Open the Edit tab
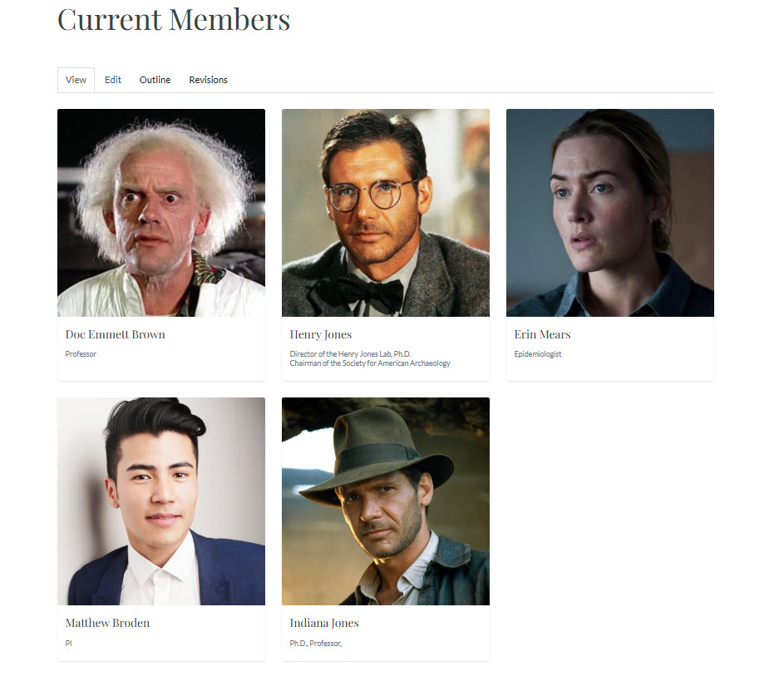 [113, 80]
